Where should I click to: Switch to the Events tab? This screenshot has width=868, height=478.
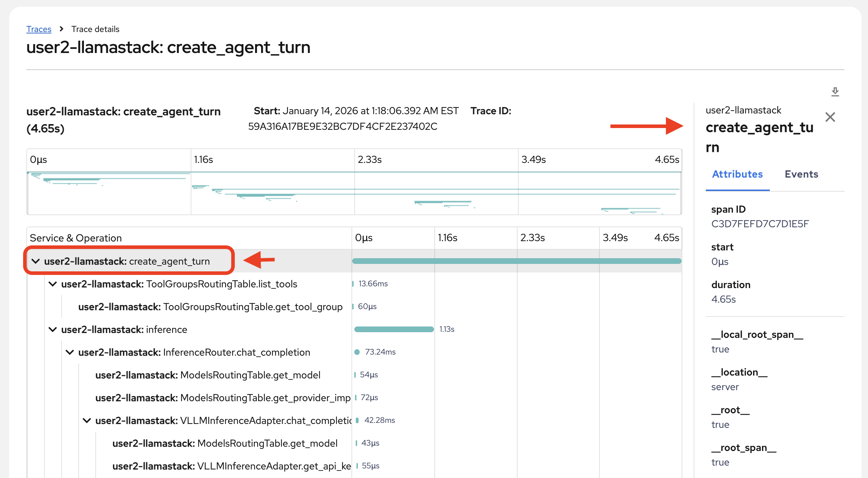click(801, 174)
